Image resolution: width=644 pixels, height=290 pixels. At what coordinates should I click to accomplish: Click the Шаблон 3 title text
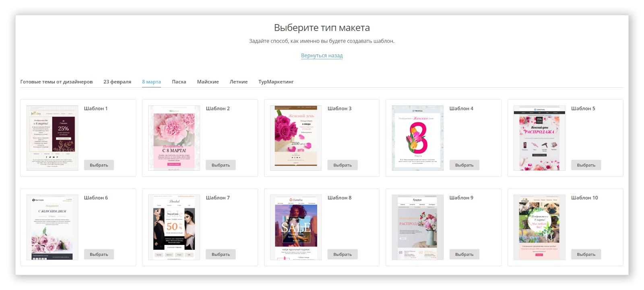pos(340,108)
